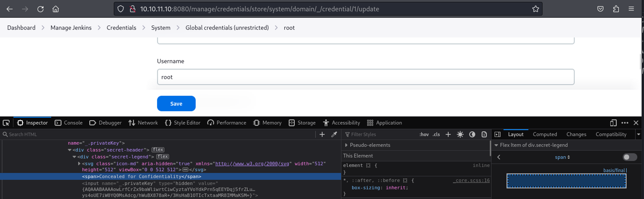Click the eyedropper color picker icon
This screenshot has height=199, width=644.
click(x=334, y=134)
